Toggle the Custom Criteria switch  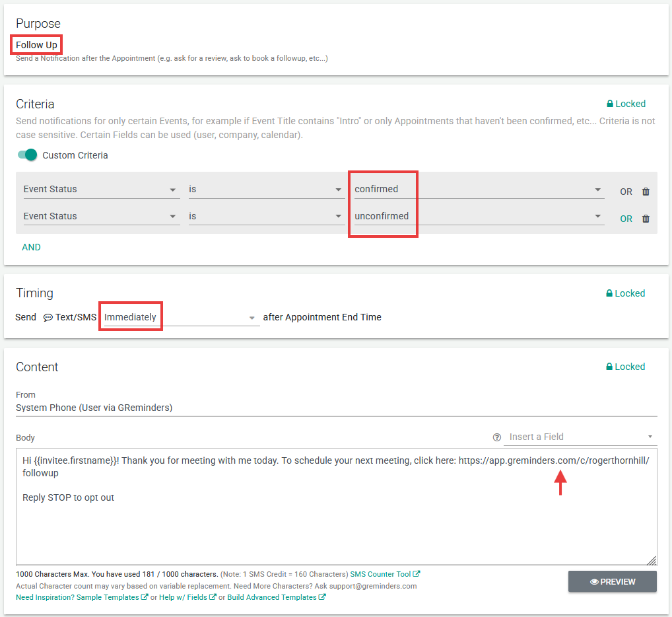coord(28,155)
